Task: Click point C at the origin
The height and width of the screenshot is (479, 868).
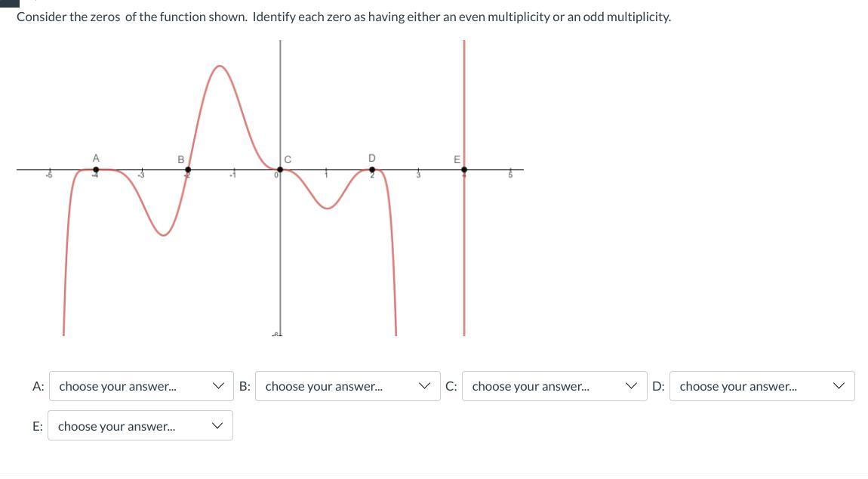Action: pos(280,170)
